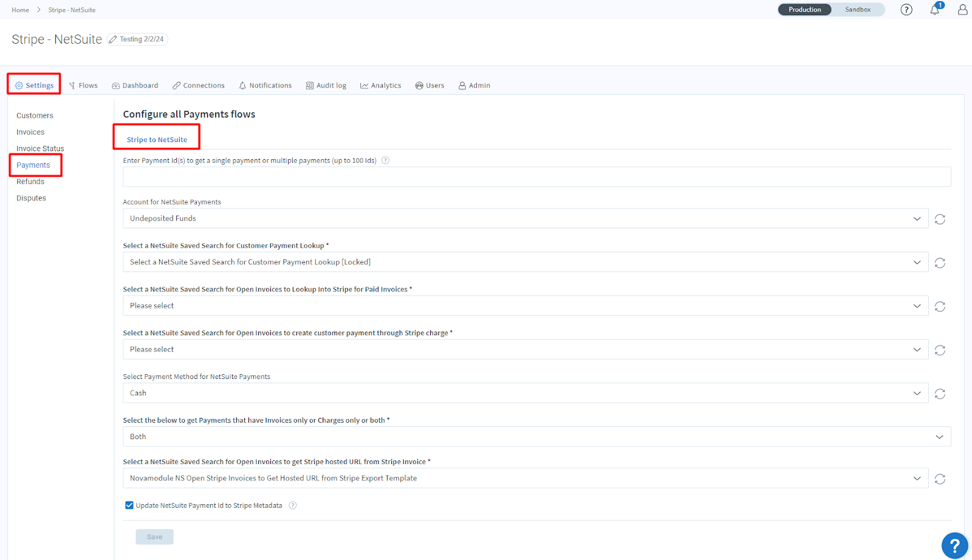The height and width of the screenshot is (560, 972).
Task: Open the blue help chat bubble
Action: click(x=954, y=545)
